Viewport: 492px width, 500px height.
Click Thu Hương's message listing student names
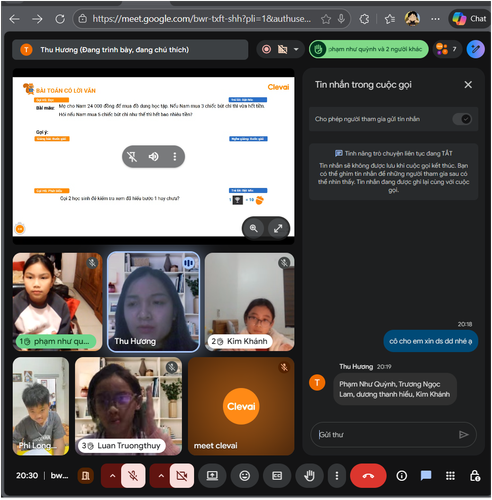395,389
